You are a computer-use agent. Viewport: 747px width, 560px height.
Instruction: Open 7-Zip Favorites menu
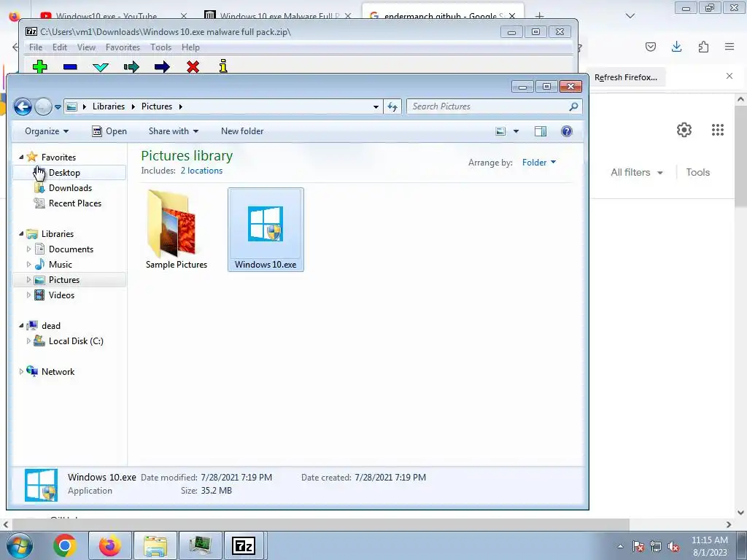[123, 47]
